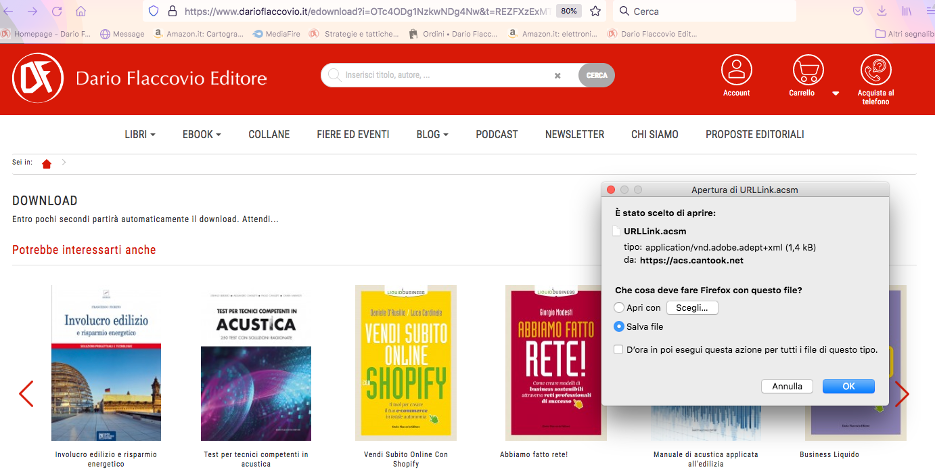Image resolution: width=936 pixels, height=474 pixels.
Task: Clear the site search with x icon
Action: tap(558, 76)
